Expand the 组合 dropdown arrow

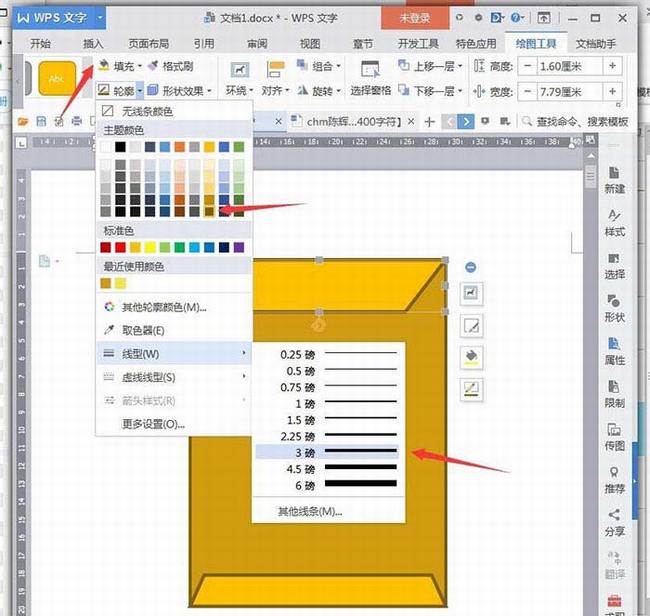coord(339,66)
